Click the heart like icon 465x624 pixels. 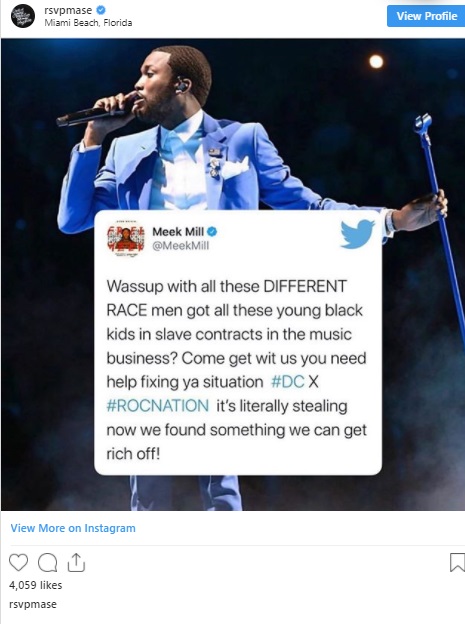point(18,562)
